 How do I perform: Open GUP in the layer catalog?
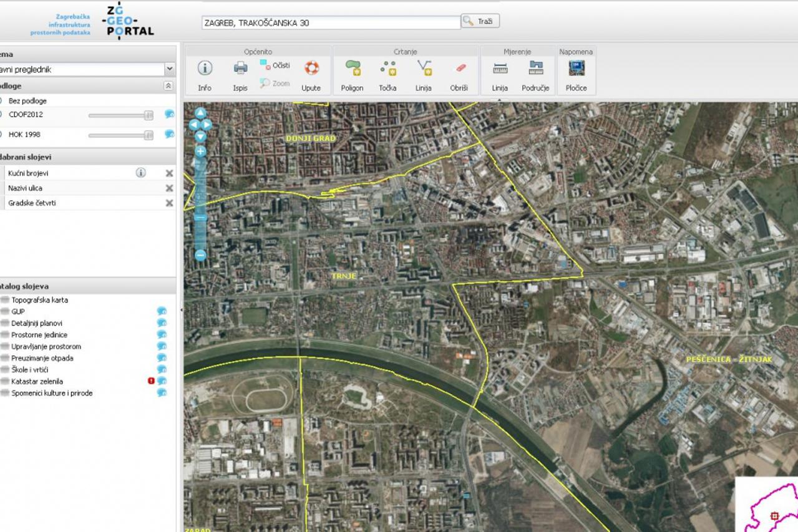[18, 311]
